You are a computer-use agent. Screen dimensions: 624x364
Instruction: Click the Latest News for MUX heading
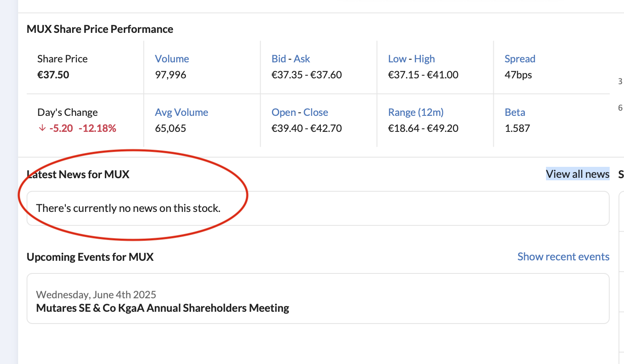click(78, 174)
